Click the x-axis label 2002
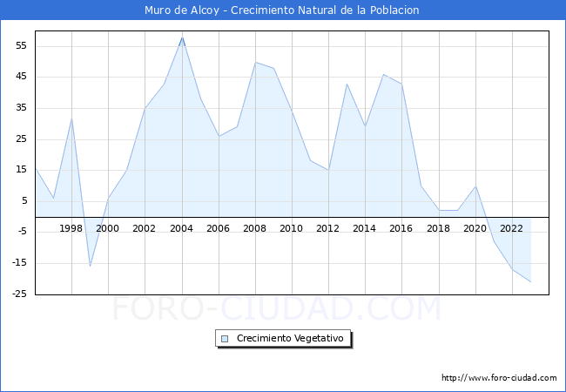Screen dimensions: 566x392 (144, 228)
